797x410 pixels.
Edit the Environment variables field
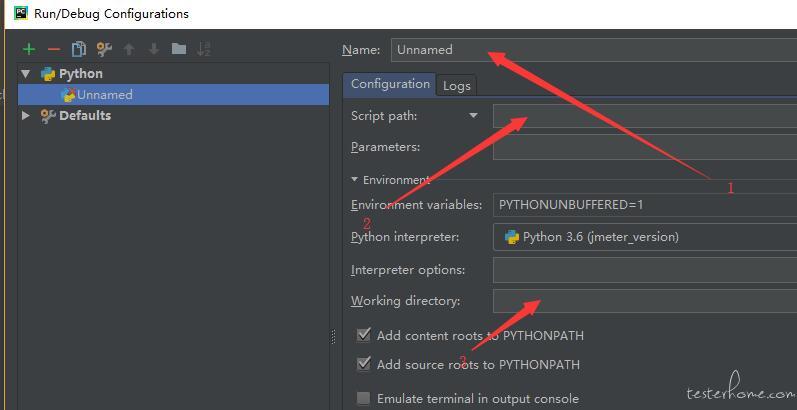pyautogui.click(x=645, y=205)
